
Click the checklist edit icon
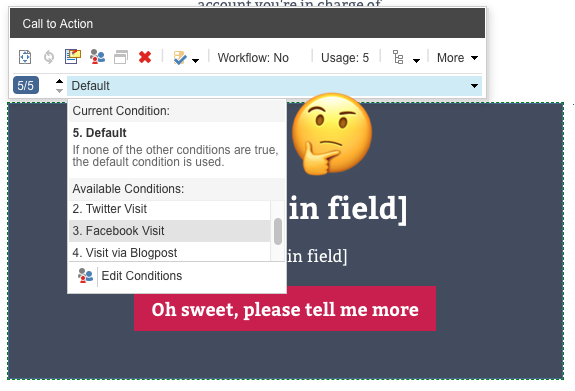pos(180,58)
